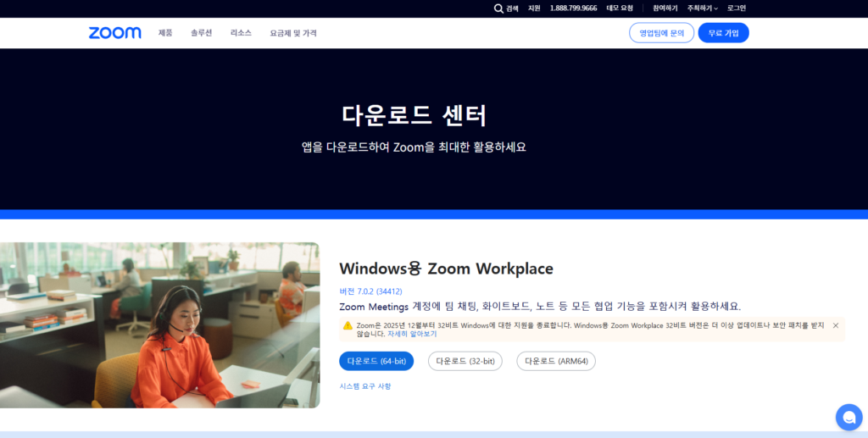Click the 무료 가입 button
This screenshot has height=438, width=868.
click(x=723, y=33)
